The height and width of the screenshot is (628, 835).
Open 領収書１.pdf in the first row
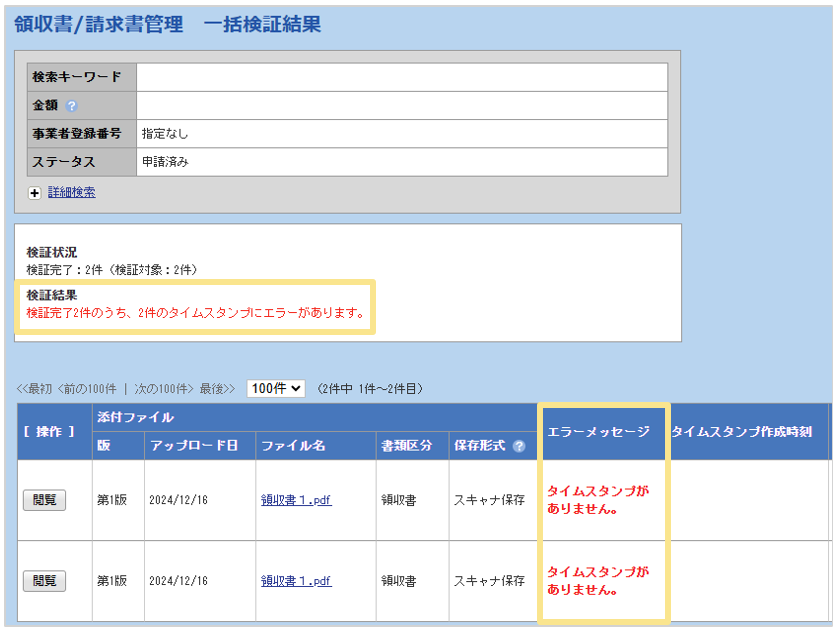(296, 500)
